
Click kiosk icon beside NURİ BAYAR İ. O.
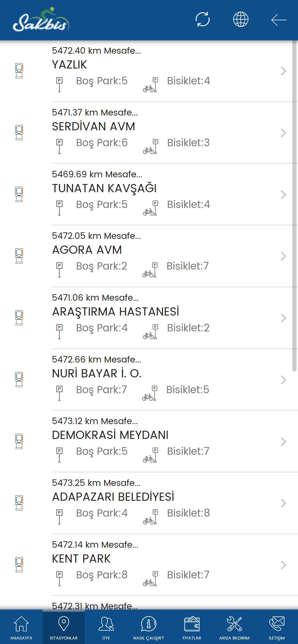[19, 379]
